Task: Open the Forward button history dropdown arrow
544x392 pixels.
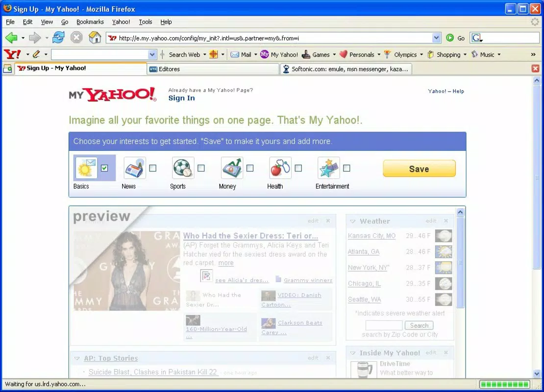Action: tap(47, 38)
